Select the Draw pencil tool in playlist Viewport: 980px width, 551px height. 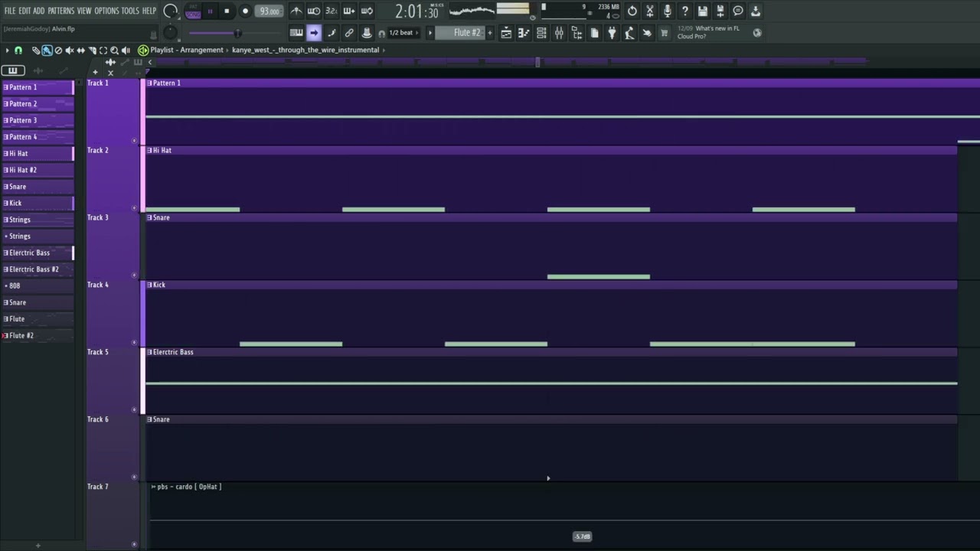coord(36,51)
